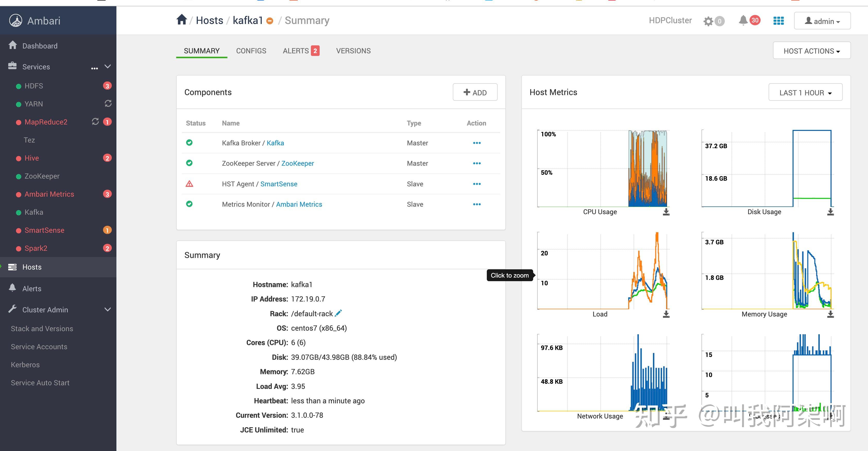Collapse the Services sidebar section

(x=107, y=66)
